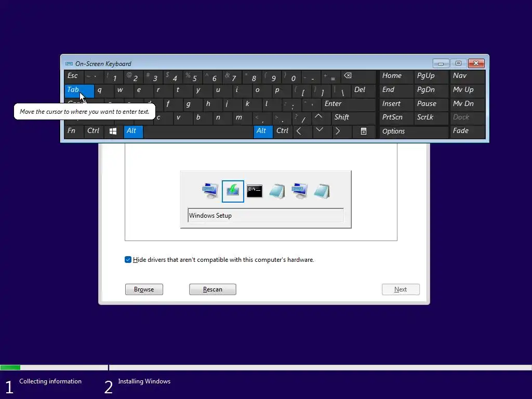Select the first computer keyboard icon in task switcher

[x=210, y=191]
